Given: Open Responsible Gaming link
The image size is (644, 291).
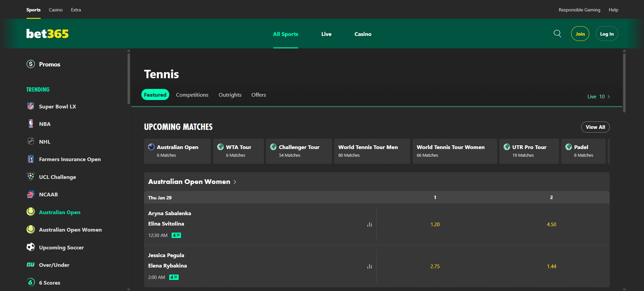Looking at the screenshot, I should click(x=579, y=10).
